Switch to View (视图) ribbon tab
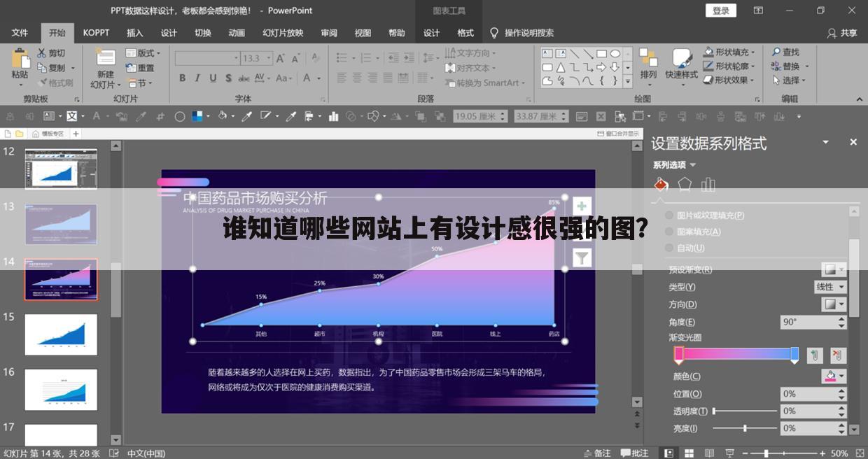 point(363,33)
